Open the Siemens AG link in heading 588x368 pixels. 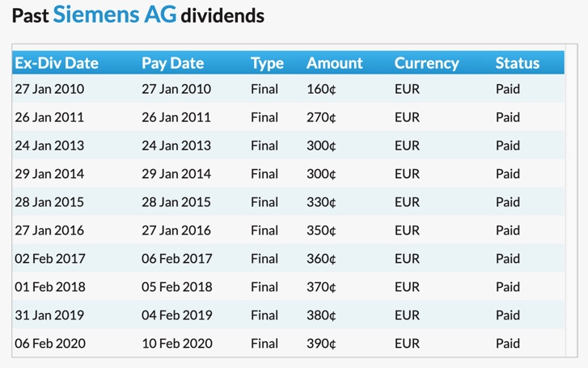point(114,15)
